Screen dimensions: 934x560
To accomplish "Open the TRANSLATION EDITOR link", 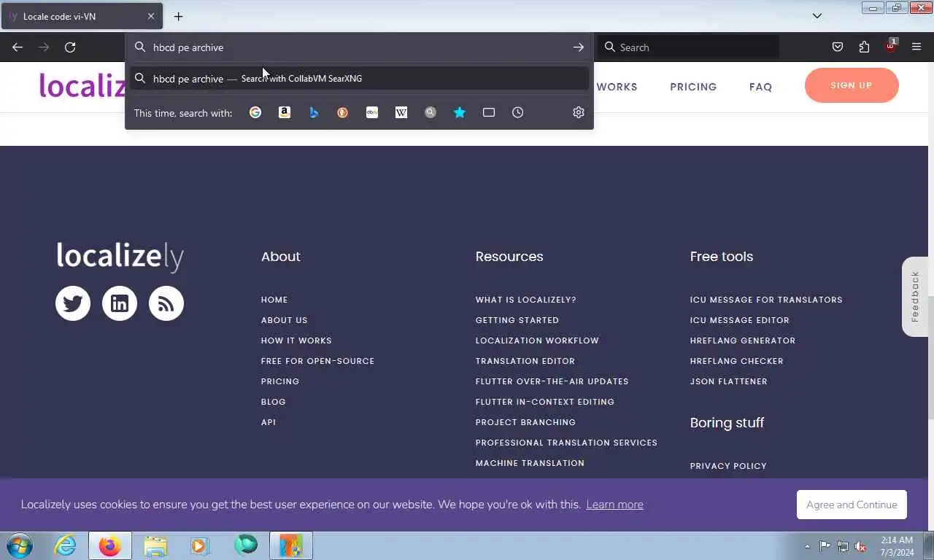I will [x=525, y=361].
